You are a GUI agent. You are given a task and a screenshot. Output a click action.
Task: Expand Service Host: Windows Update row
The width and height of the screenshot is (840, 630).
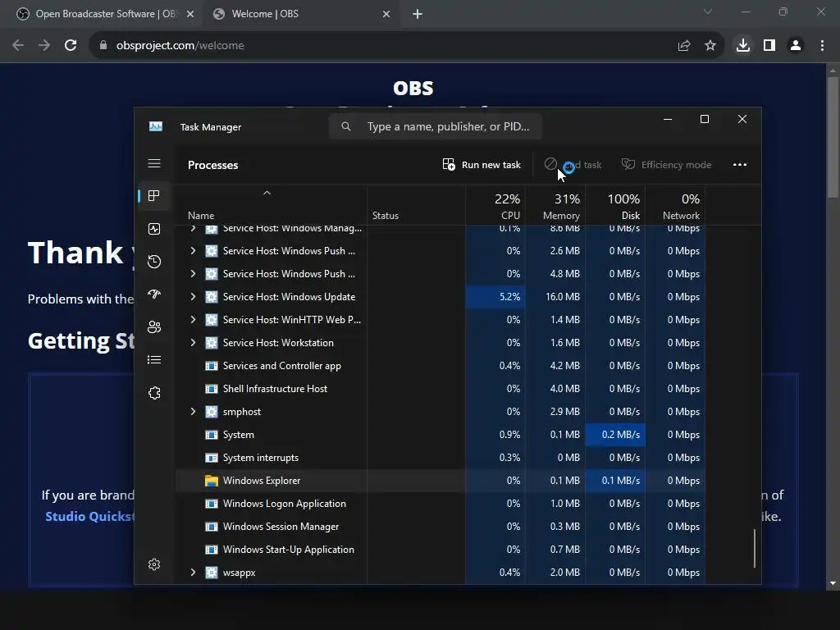coord(194,297)
